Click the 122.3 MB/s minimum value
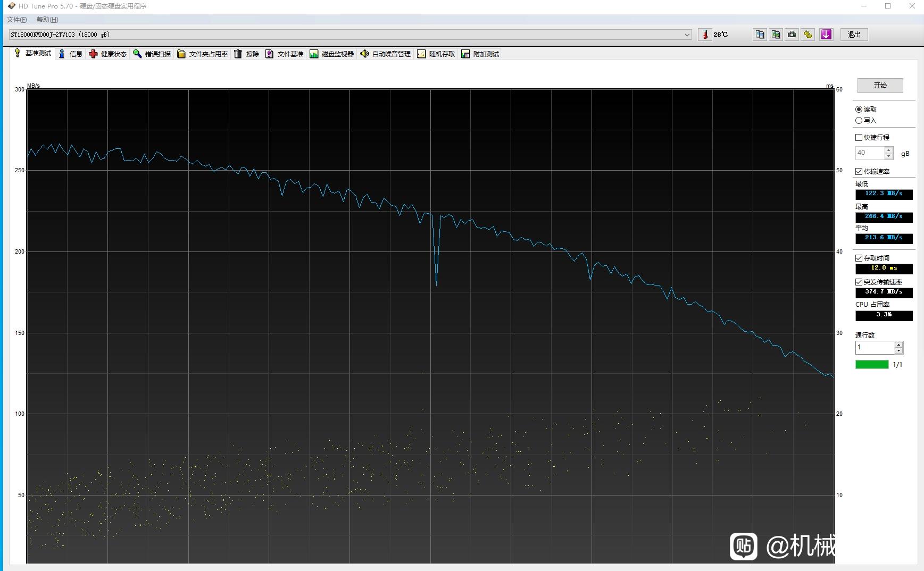Screen dimensions: 924x571 884,194
